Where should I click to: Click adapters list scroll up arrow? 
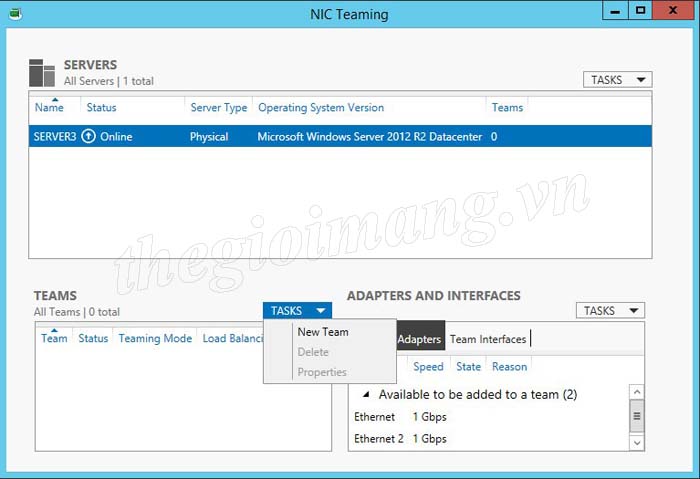click(637, 392)
